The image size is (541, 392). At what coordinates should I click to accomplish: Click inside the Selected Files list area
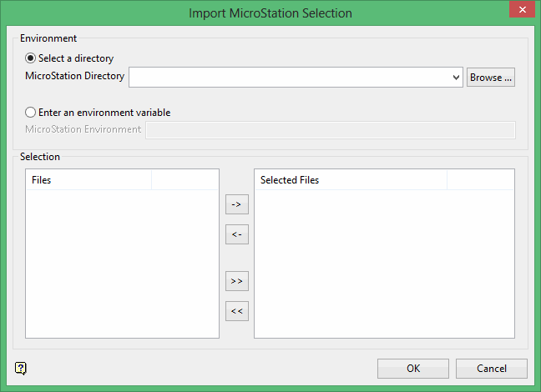click(x=384, y=263)
